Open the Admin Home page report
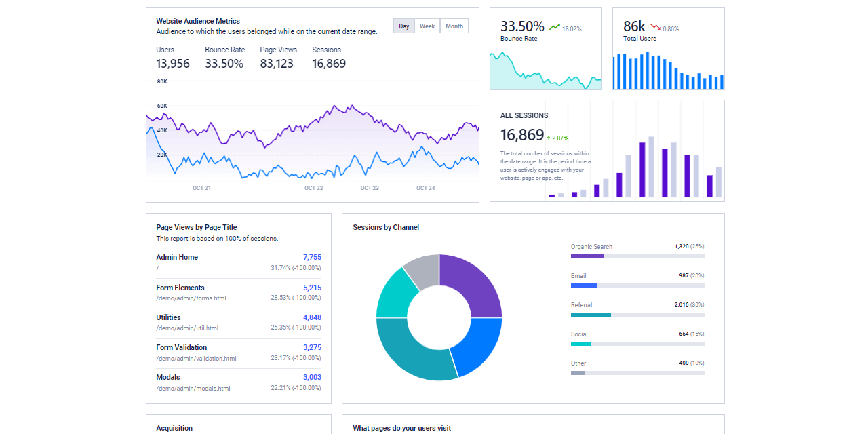Image resolution: width=868 pixels, height=434 pixels. [x=176, y=257]
